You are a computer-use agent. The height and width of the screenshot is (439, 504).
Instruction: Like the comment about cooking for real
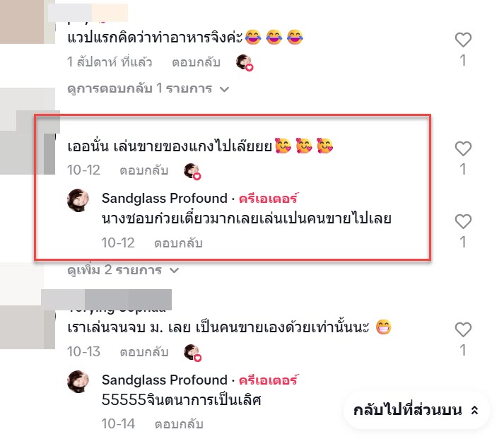463,40
